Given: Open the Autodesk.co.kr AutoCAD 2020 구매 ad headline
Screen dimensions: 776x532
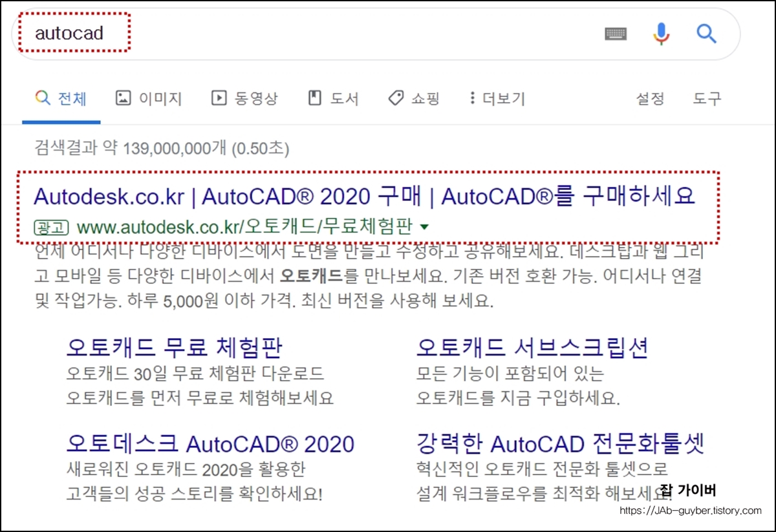Looking at the screenshot, I should coord(364,196).
